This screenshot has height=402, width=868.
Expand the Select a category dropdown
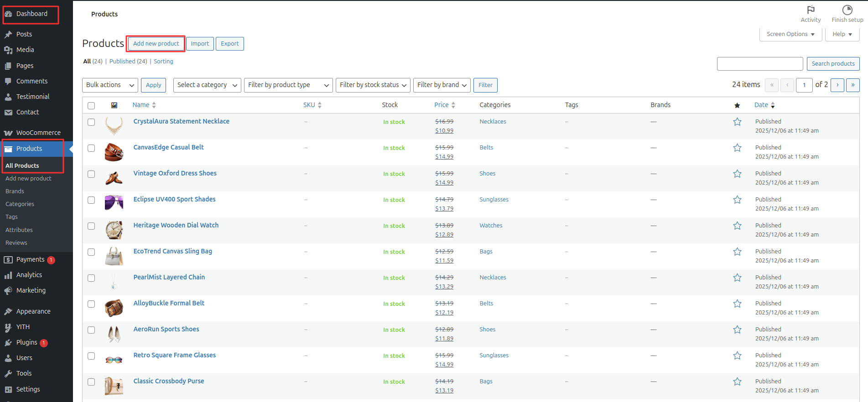207,85
